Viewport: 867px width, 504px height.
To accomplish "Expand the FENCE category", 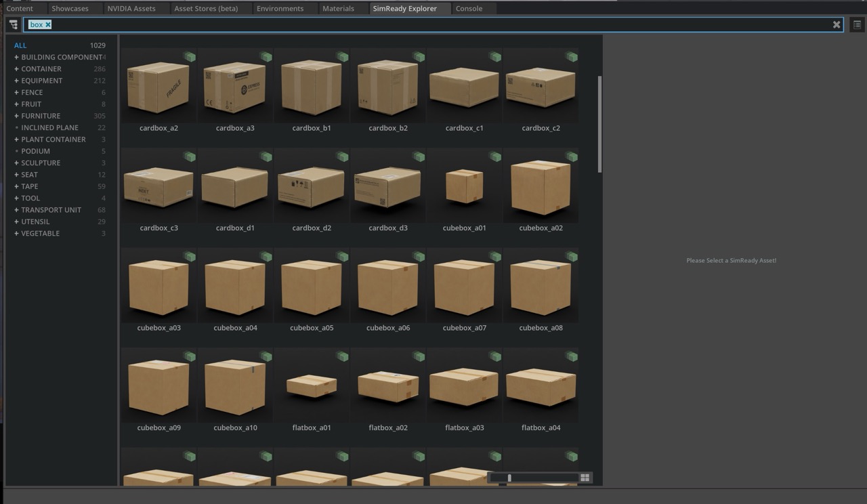I will click(16, 92).
